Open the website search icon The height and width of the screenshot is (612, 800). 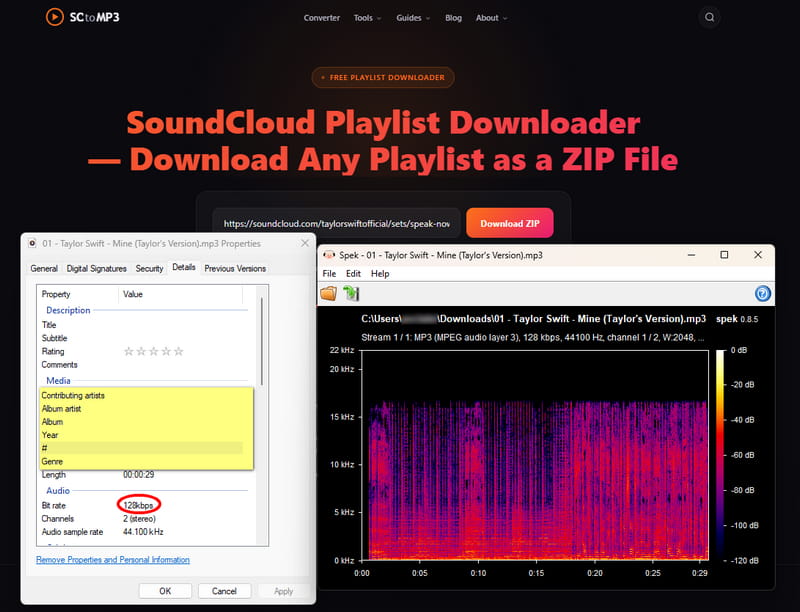pyautogui.click(x=709, y=17)
